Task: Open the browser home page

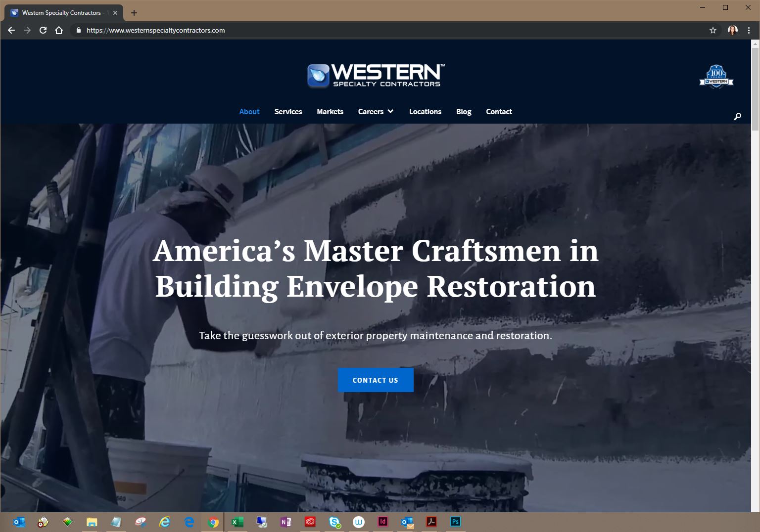Action: tap(59, 30)
